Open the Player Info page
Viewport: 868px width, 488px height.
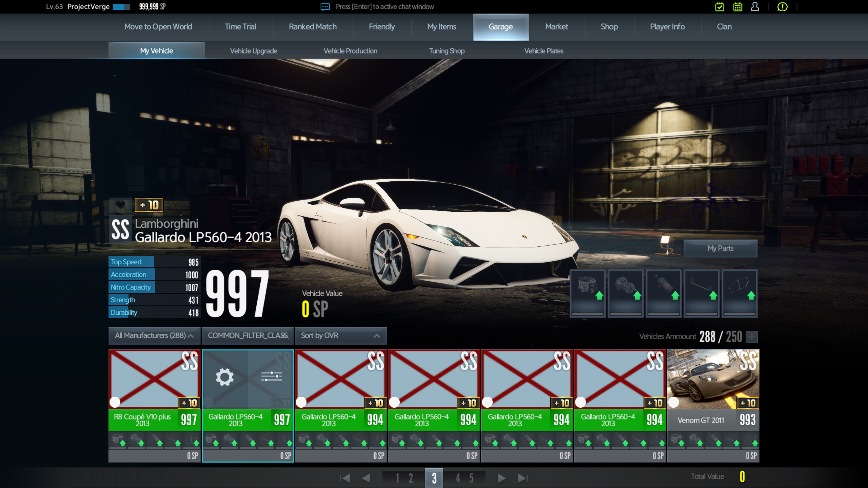(667, 27)
